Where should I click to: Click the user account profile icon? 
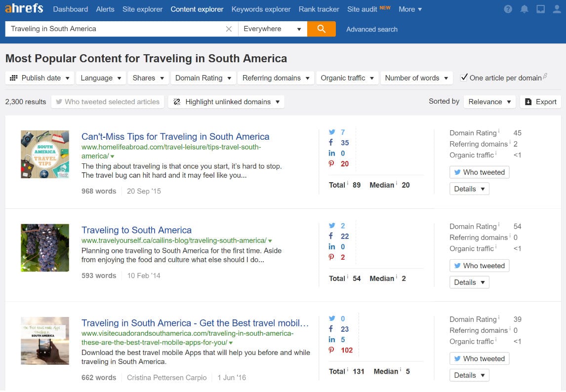point(557,9)
